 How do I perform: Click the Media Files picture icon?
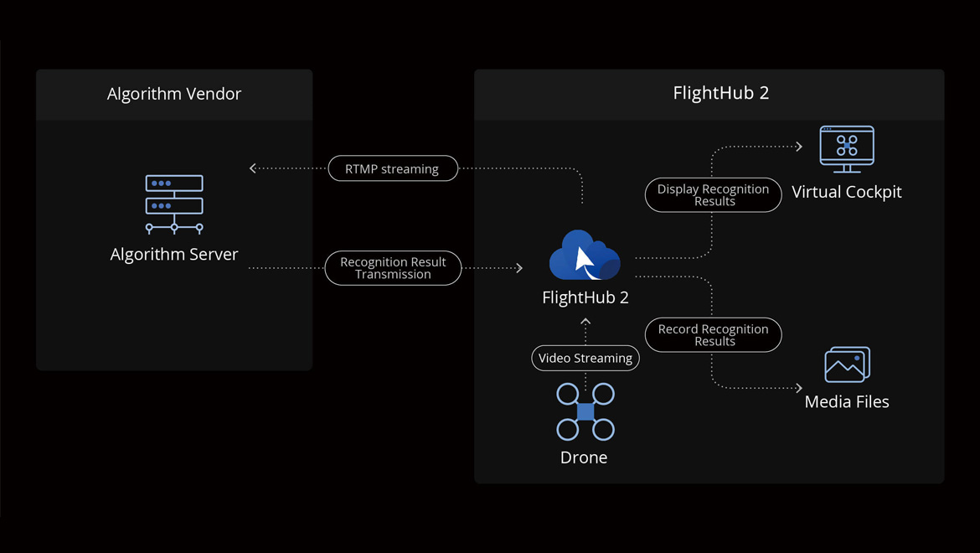click(x=848, y=364)
